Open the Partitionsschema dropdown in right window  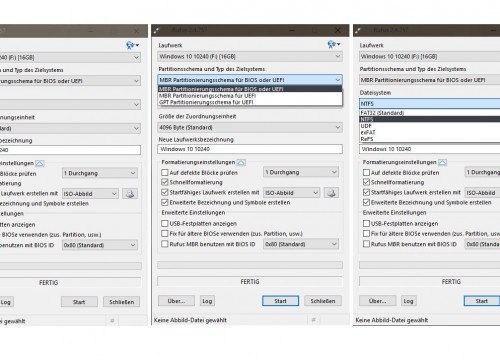coord(429,80)
